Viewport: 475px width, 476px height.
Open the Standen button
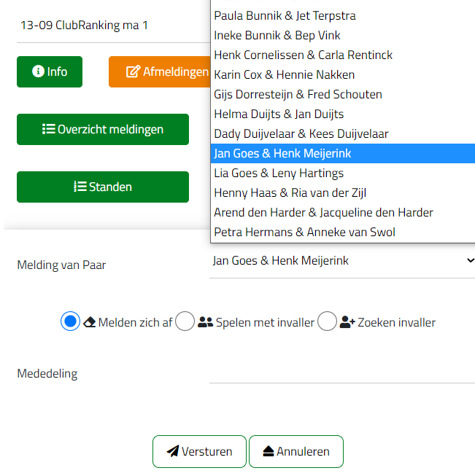(103, 187)
